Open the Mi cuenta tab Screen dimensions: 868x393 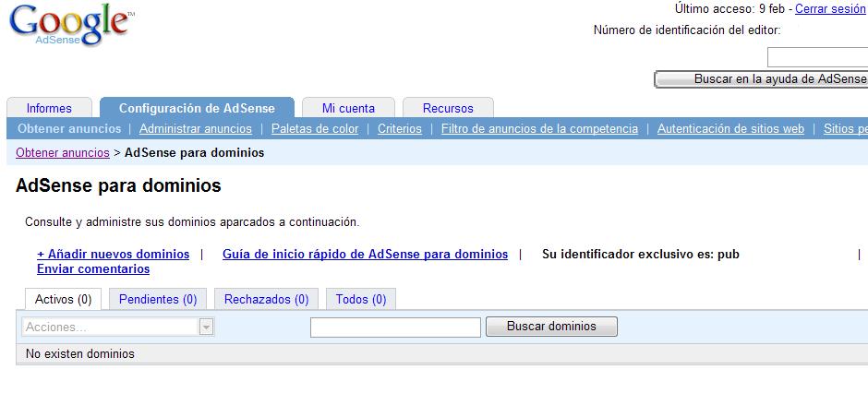349,108
